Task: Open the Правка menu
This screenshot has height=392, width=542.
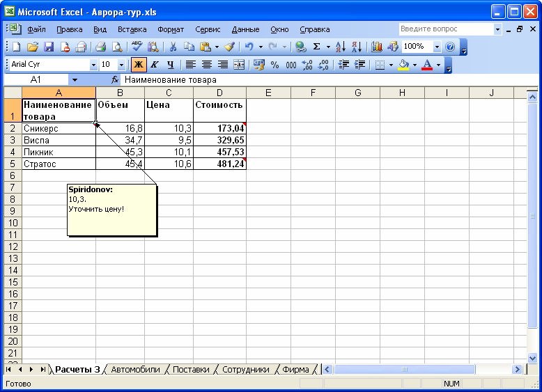Action: pyautogui.click(x=70, y=29)
